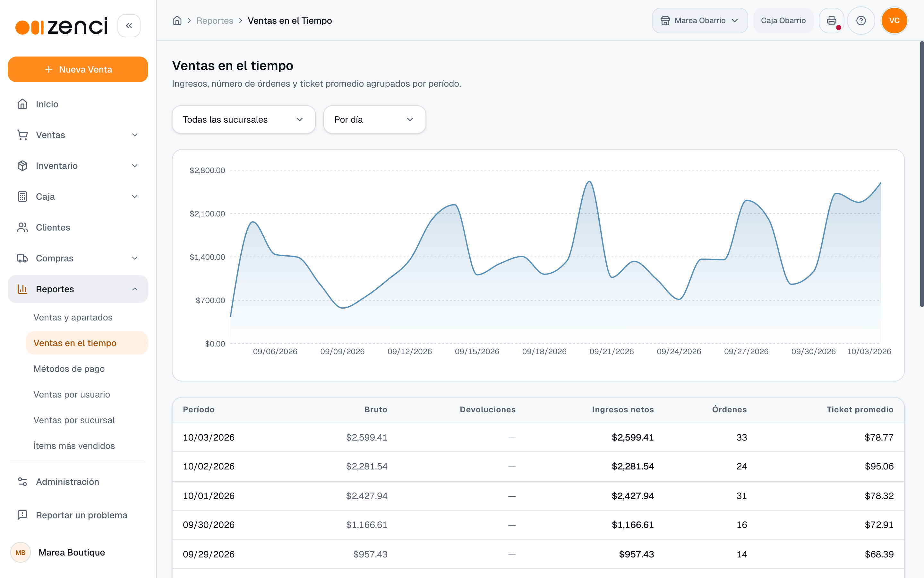Click the zenci logo

pyautogui.click(x=62, y=26)
